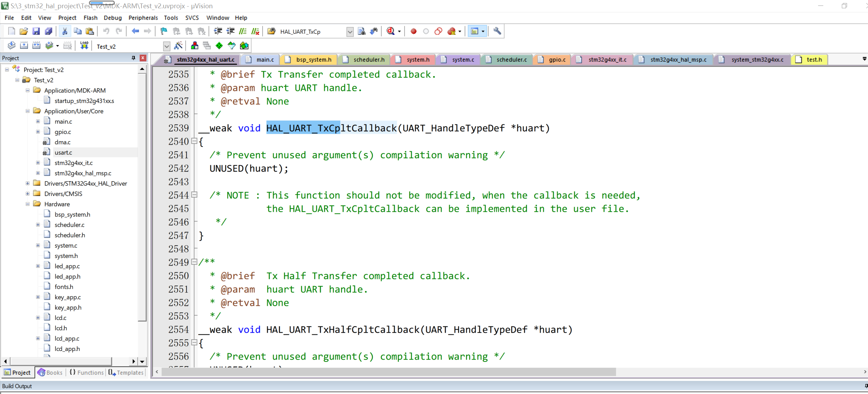
Task: Click the Download LOAD to flash icon
Action: tap(84, 46)
